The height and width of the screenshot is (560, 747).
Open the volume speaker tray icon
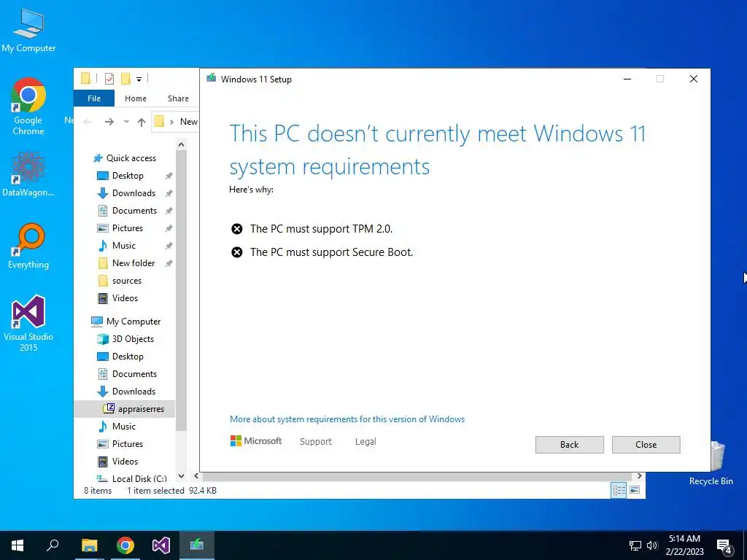652,545
